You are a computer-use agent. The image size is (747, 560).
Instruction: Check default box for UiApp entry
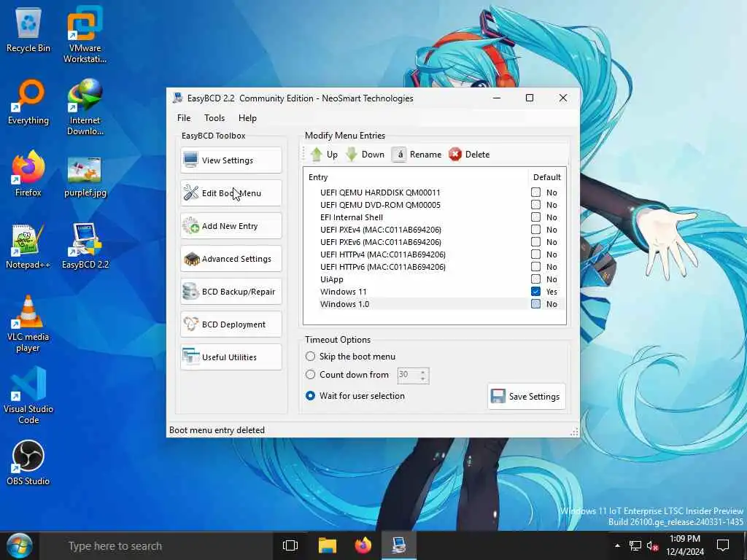coord(536,279)
